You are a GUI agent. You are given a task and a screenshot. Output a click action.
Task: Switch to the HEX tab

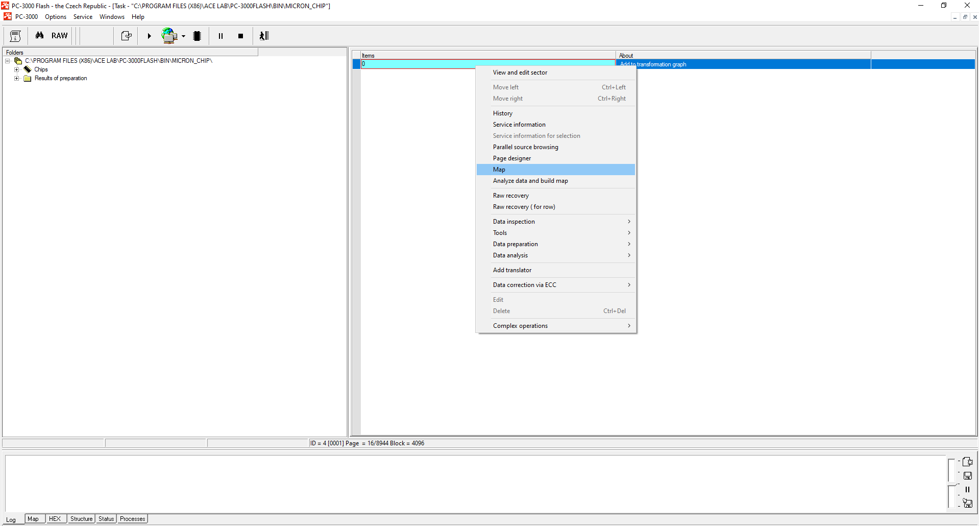point(55,519)
